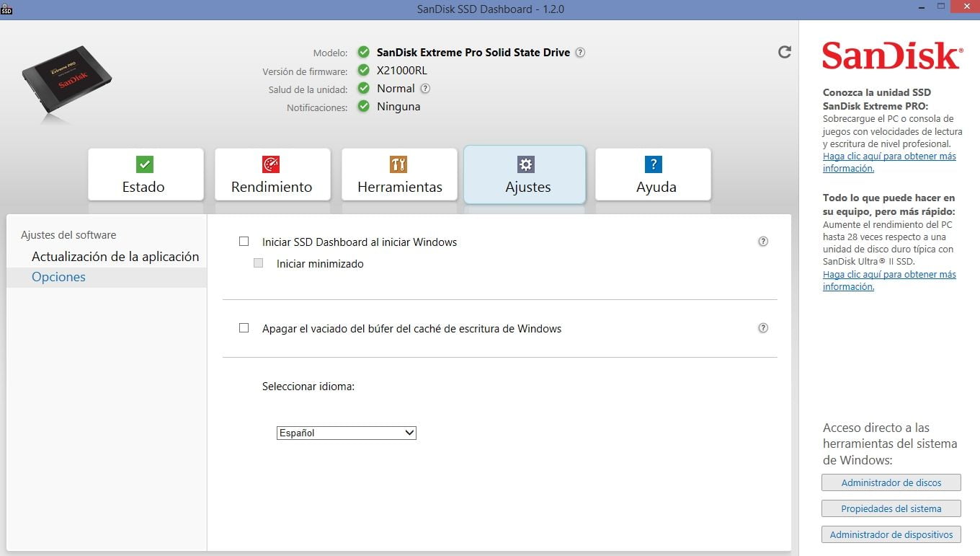Click the green check beside Ninguna notifications
Screen dimensions: 980x556
click(364, 107)
